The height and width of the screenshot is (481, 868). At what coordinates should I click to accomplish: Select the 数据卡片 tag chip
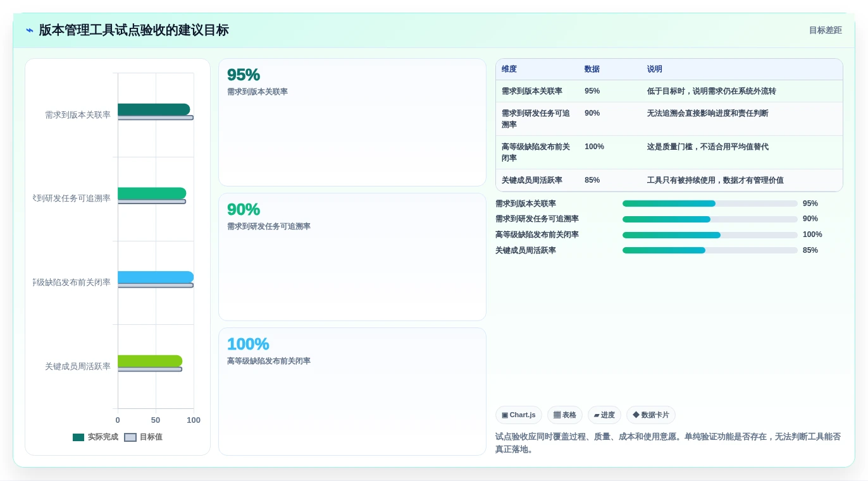(651, 415)
